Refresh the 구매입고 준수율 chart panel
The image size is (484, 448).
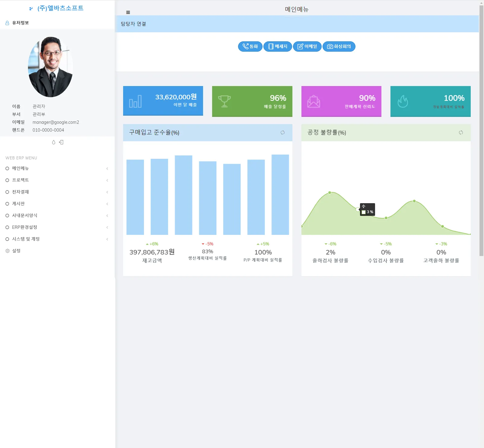[x=282, y=133]
